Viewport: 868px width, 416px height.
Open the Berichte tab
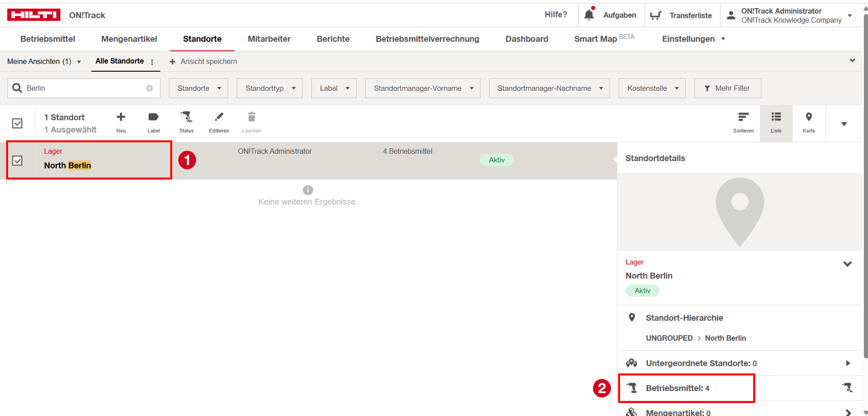click(x=333, y=39)
